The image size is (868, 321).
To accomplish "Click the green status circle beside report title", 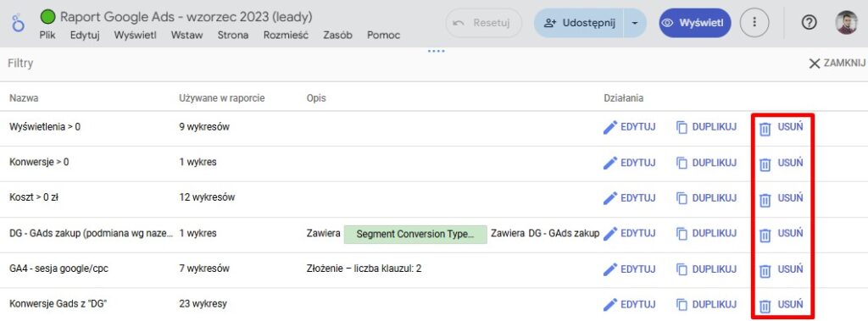I will click(48, 17).
